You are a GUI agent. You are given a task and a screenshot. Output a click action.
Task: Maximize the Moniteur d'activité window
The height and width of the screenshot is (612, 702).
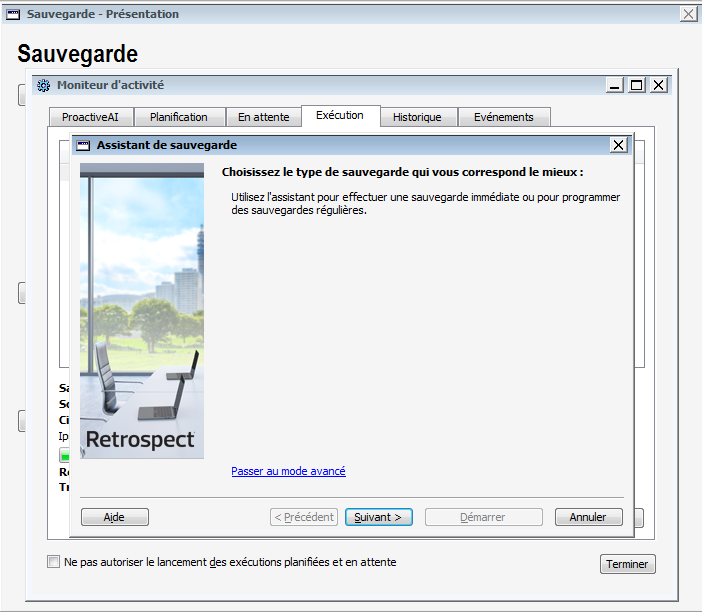point(637,85)
